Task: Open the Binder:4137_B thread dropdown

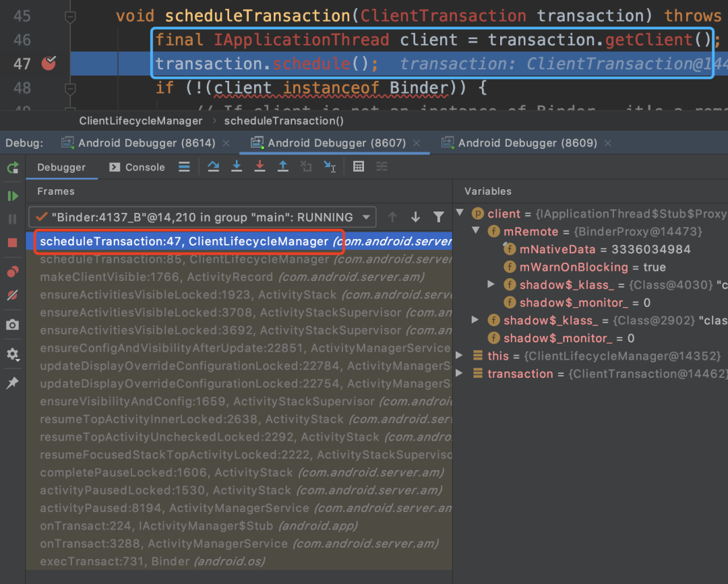Action: click(202, 217)
